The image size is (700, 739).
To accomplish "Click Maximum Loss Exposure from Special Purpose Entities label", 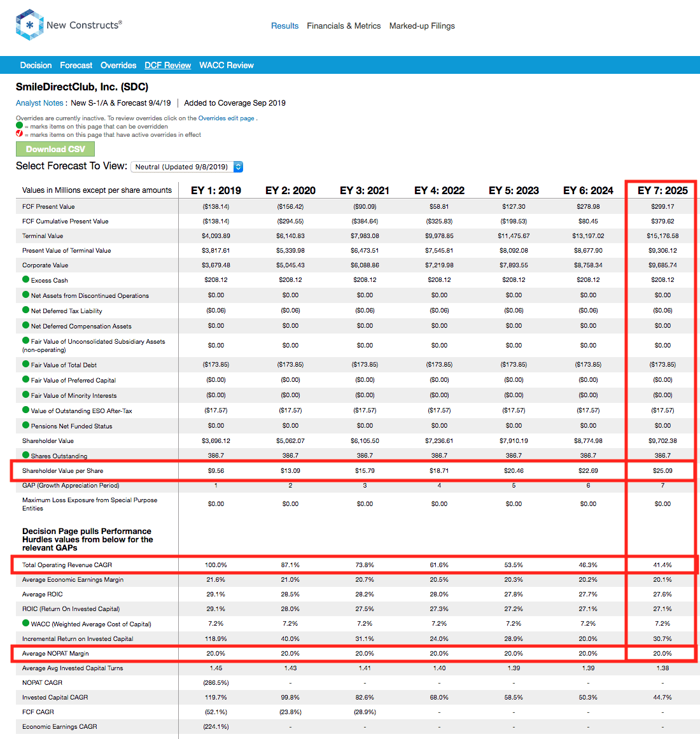I will (90, 504).
